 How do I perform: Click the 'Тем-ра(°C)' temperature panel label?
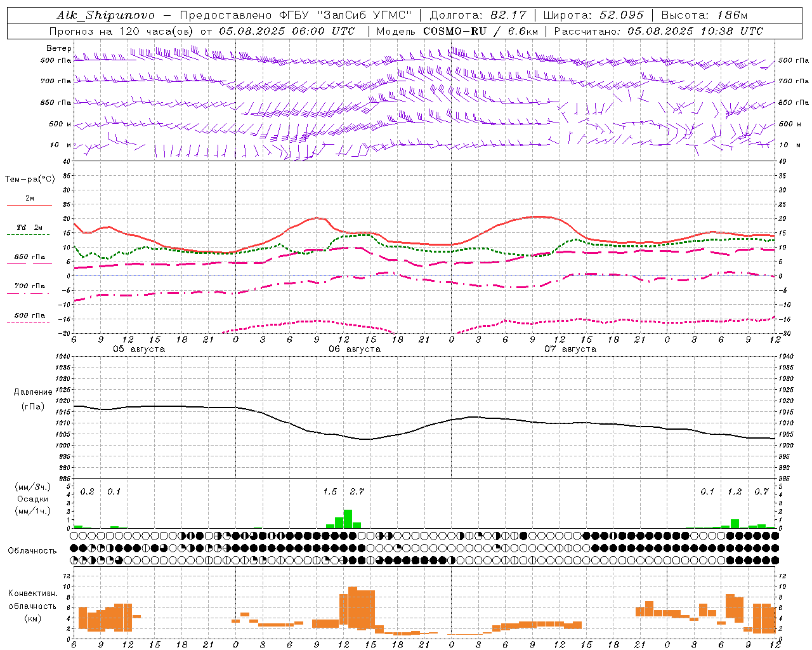(30, 179)
